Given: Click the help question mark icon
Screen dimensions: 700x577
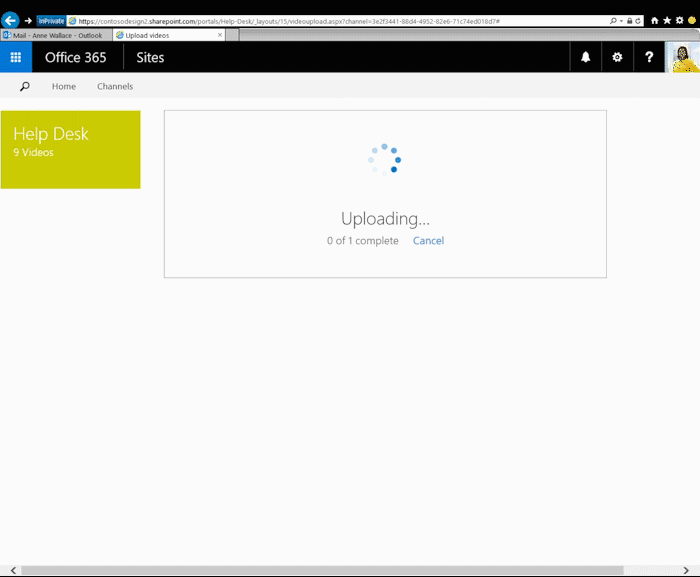Looking at the screenshot, I should tap(649, 57).
